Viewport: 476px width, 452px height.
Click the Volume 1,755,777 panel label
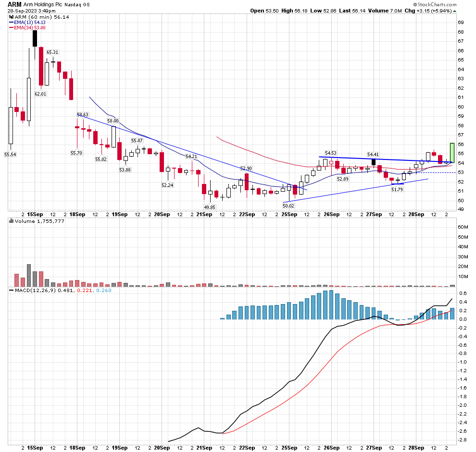click(x=39, y=221)
